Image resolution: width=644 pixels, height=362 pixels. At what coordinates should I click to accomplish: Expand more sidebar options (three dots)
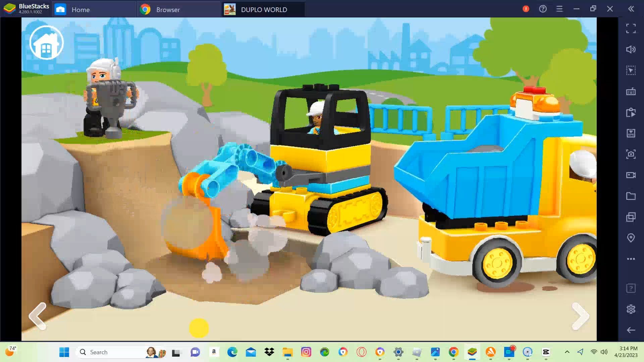pos(631,259)
